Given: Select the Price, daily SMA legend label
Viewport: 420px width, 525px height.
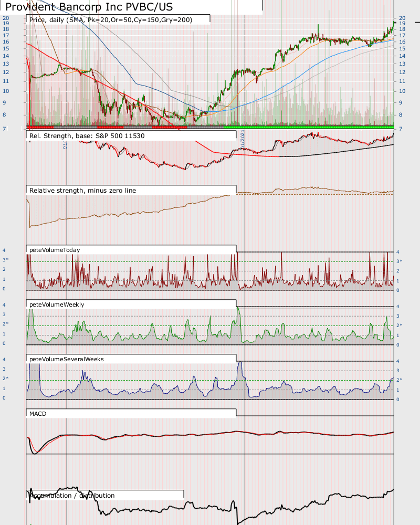Looking at the screenshot, I should pos(111,20).
